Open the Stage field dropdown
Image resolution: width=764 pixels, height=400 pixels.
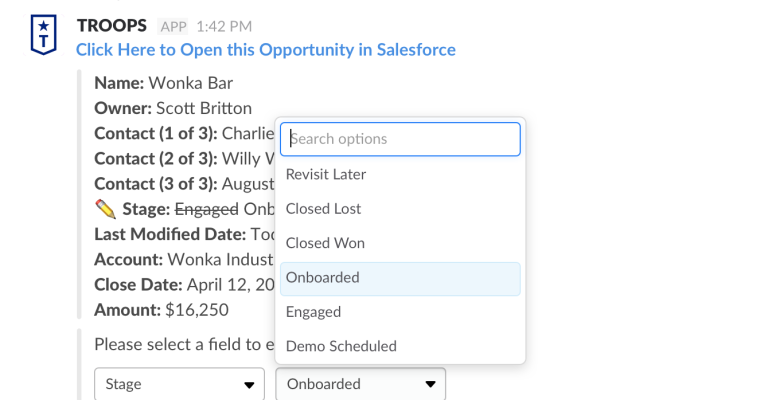click(179, 384)
